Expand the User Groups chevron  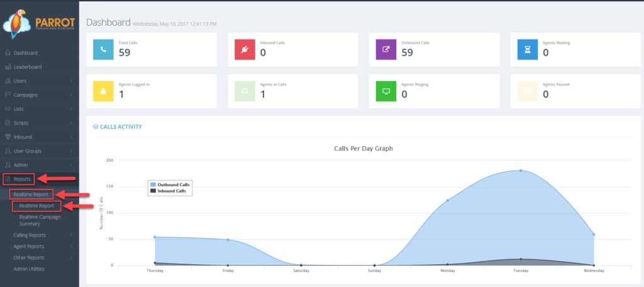tap(71, 151)
